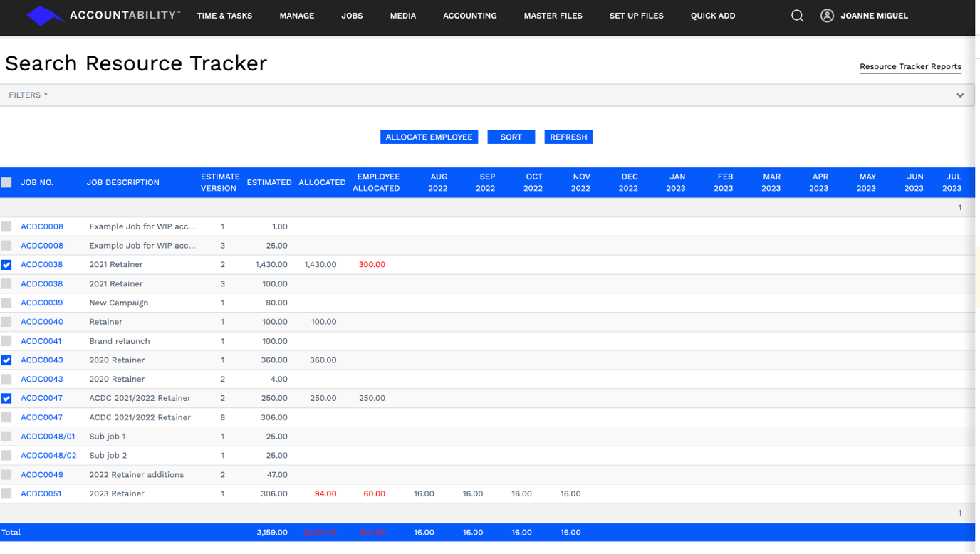Open search using the magnifying glass icon
Screen dimensions: 980x554
coord(797,15)
